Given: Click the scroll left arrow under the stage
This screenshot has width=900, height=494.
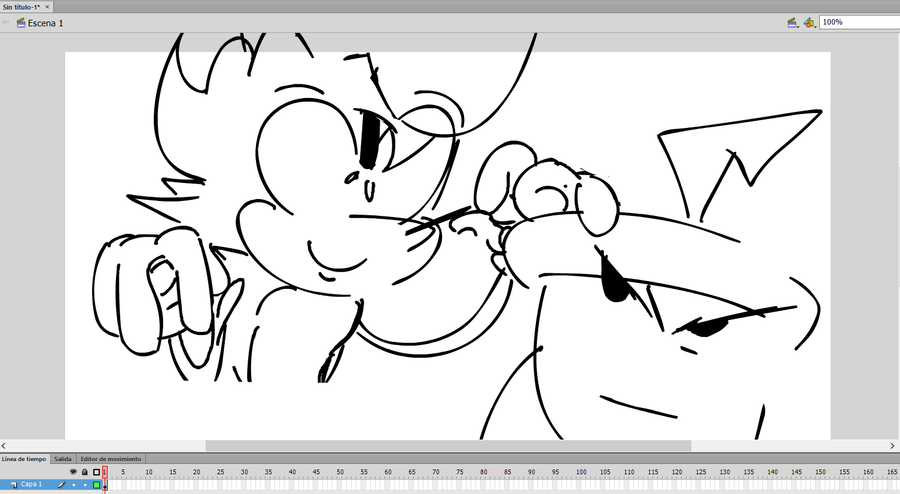Looking at the screenshot, I should 4,446.
